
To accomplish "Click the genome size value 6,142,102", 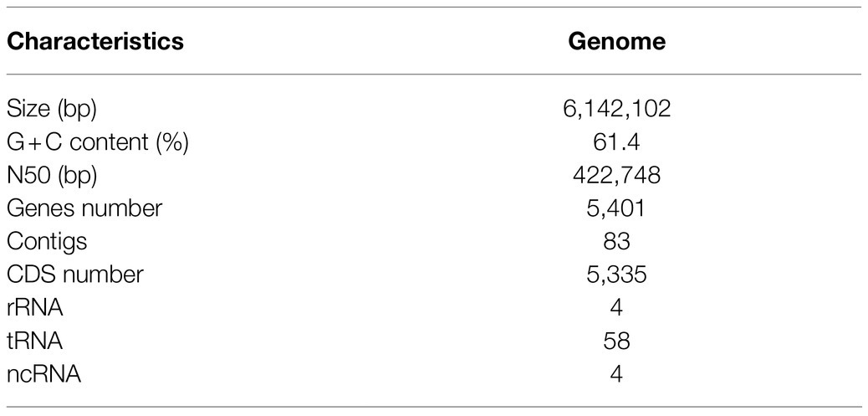I will (x=616, y=109).
